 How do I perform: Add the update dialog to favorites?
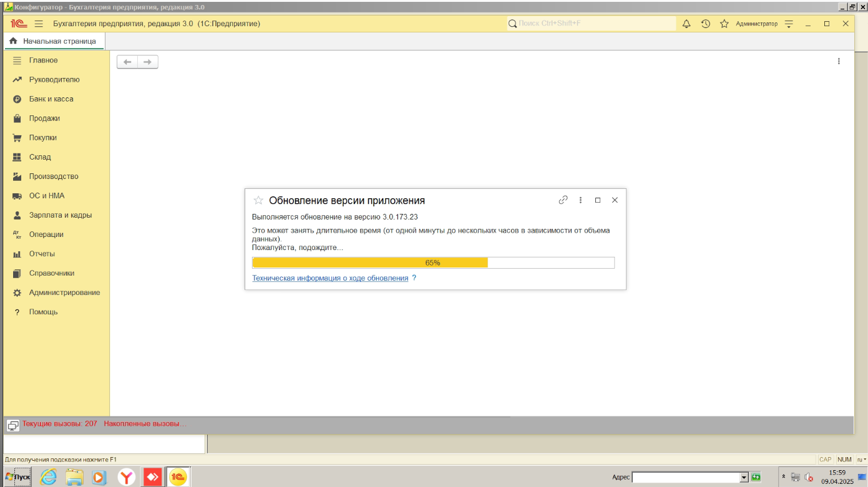258,200
